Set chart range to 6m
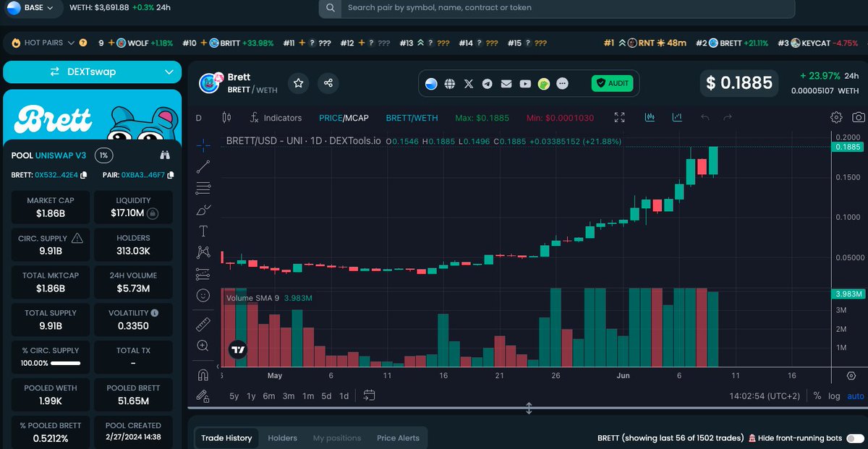The width and height of the screenshot is (868, 449). tap(269, 395)
